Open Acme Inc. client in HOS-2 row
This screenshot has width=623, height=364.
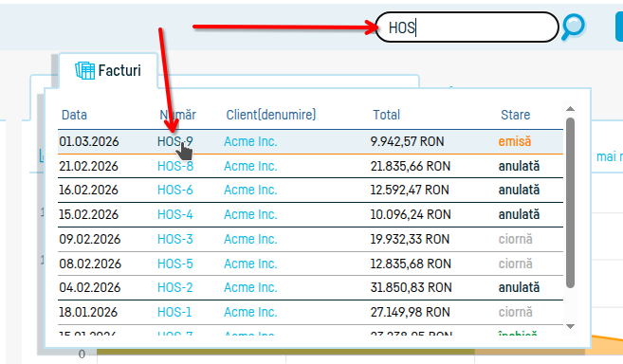click(250, 288)
